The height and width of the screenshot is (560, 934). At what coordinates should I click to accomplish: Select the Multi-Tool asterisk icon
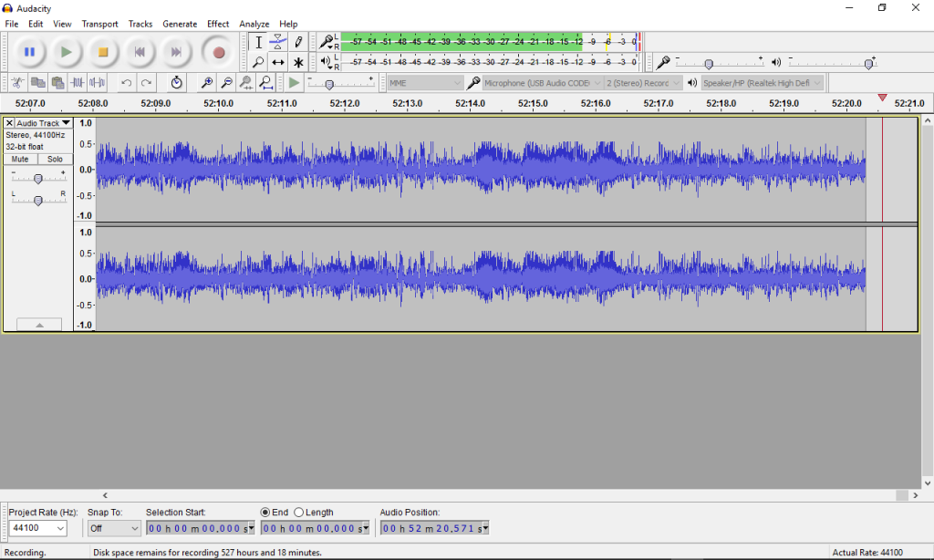[x=298, y=63]
